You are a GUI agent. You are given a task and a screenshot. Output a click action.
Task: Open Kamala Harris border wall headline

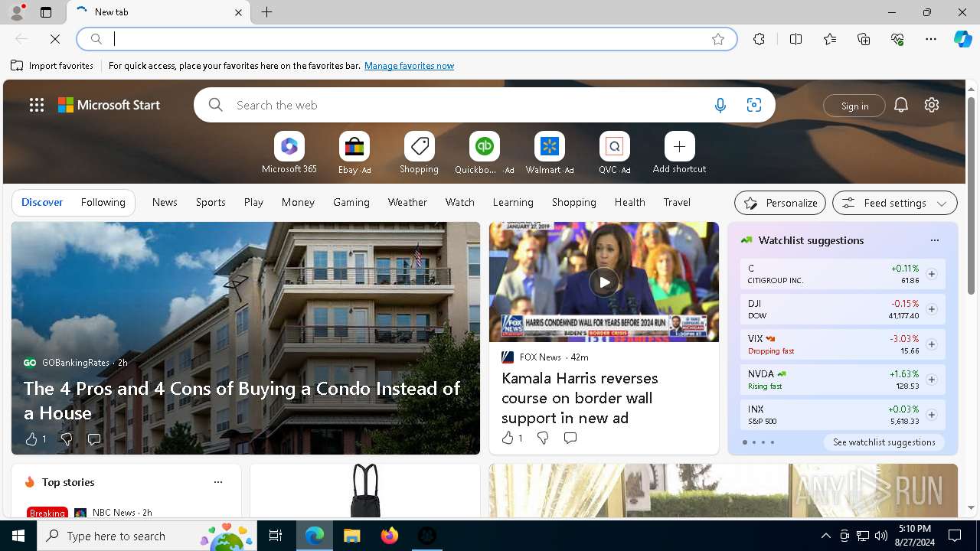click(580, 398)
